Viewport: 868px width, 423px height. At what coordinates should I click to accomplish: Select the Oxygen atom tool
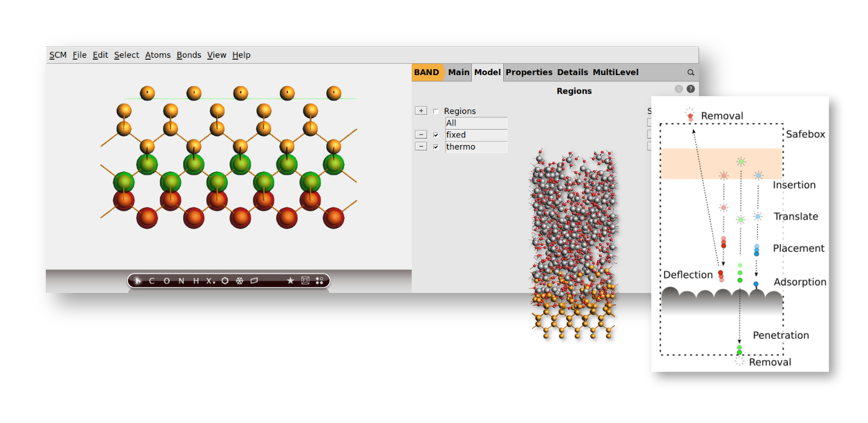tap(166, 281)
